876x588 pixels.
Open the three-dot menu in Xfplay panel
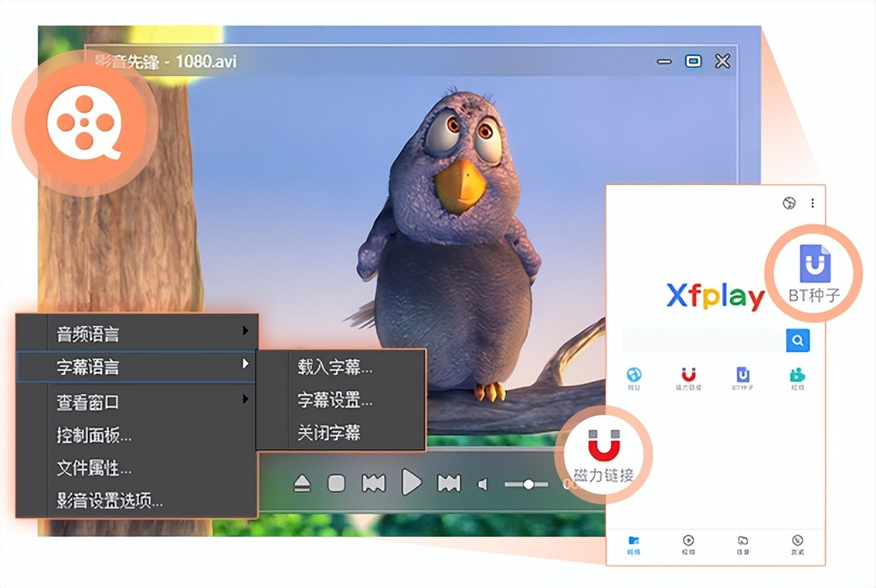(x=812, y=203)
